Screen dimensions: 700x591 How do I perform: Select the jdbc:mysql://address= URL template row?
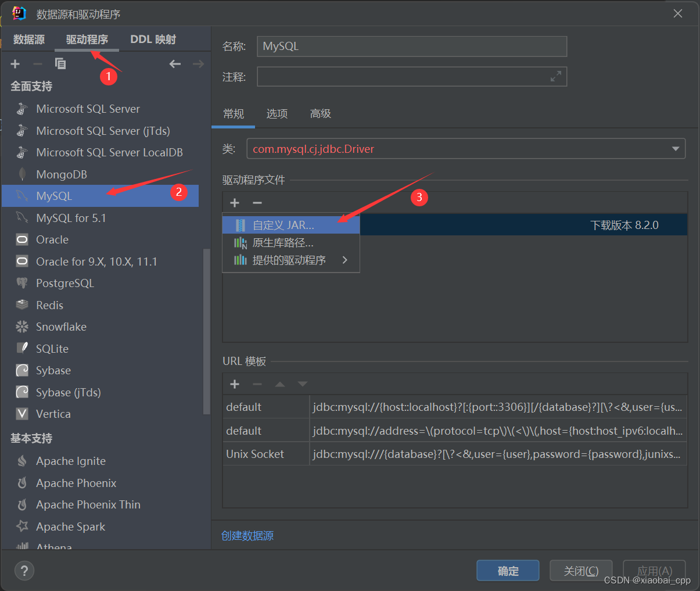tap(455, 431)
